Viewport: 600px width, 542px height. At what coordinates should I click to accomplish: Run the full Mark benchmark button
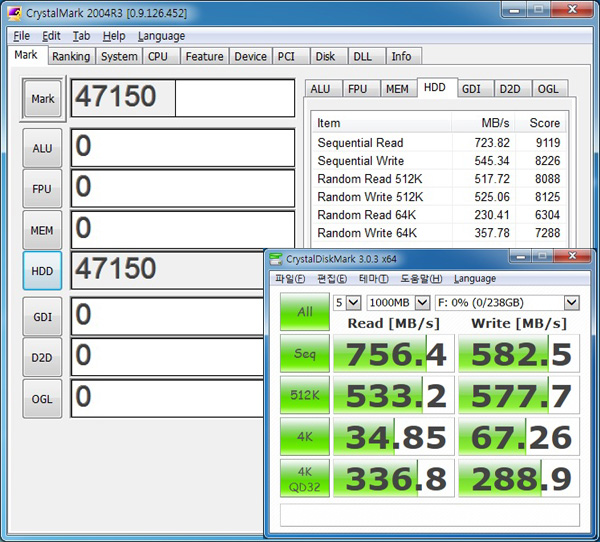pos(42,99)
